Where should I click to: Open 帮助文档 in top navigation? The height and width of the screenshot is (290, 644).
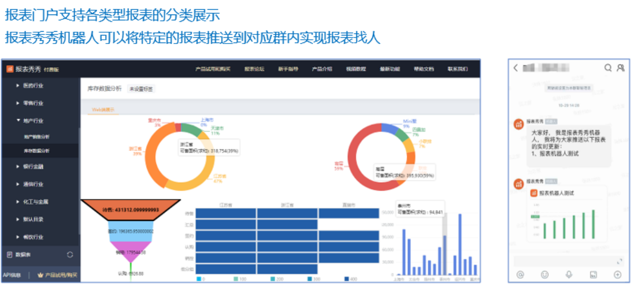pyautogui.click(x=423, y=69)
